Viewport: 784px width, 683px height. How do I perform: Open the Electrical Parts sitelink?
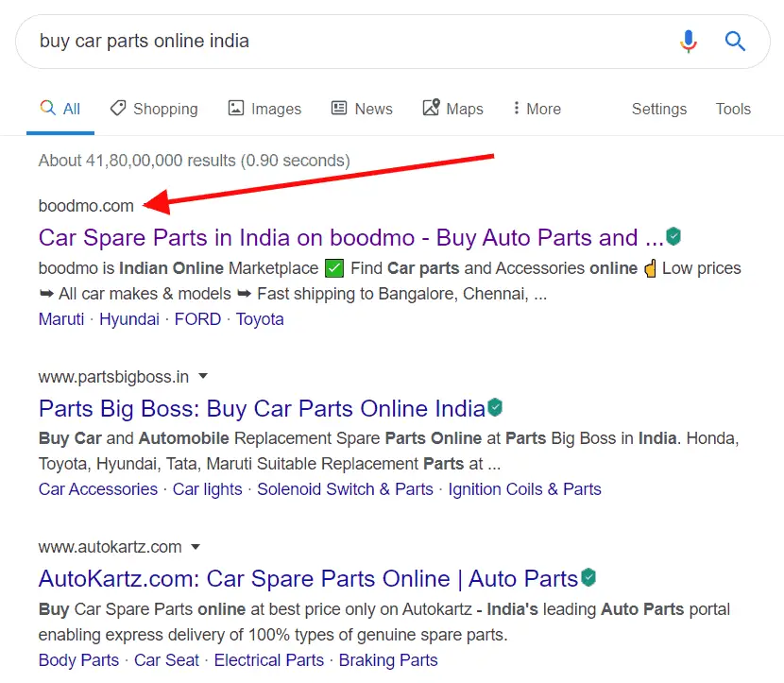(269, 660)
